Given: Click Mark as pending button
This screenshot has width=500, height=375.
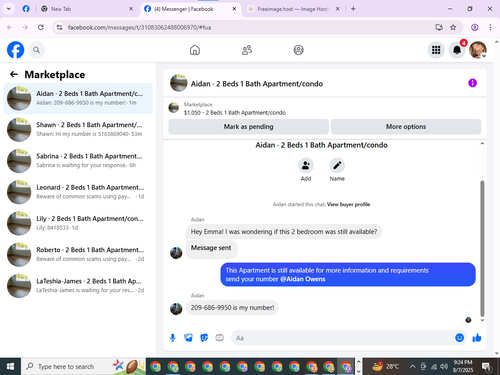Looking at the screenshot, I should pos(248,127).
